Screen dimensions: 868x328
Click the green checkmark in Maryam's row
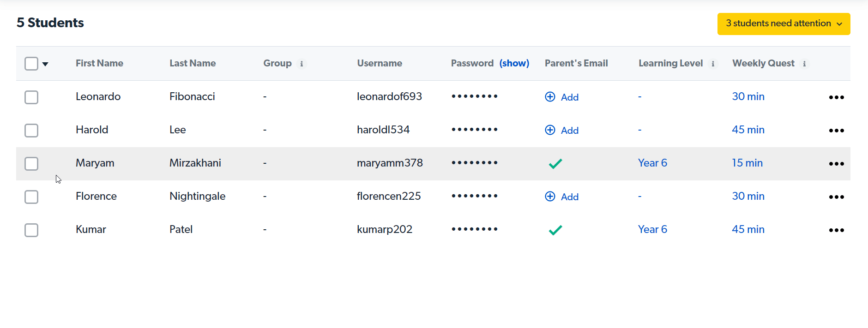tap(555, 163)
